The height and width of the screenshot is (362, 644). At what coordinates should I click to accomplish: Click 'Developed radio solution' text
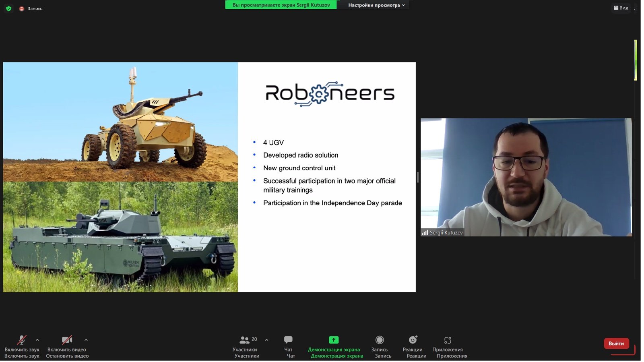click(301, 155)
